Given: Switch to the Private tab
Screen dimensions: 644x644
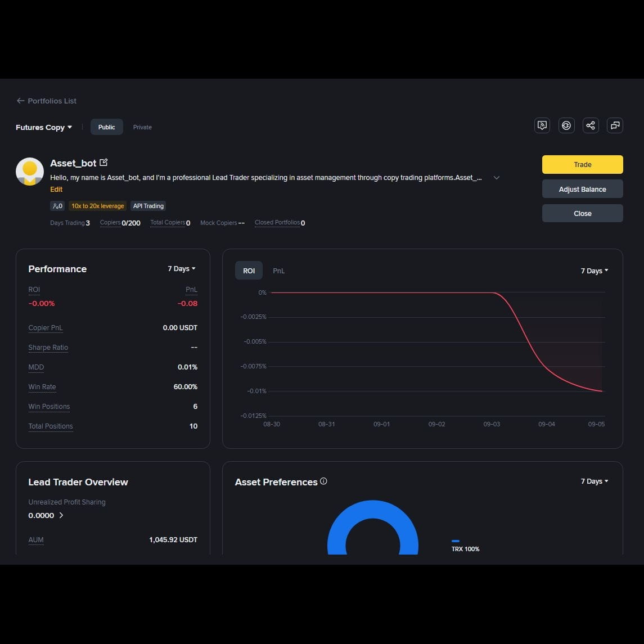Looking at the screenshot, I should 142,127.
